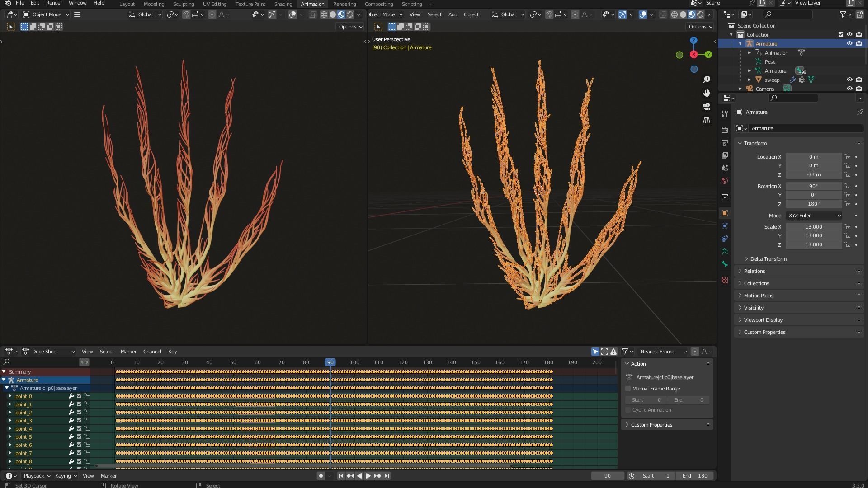Viewport: 868px width, 488px height.
Task: Open the World properties tab
Action: [x=725, y=181]
